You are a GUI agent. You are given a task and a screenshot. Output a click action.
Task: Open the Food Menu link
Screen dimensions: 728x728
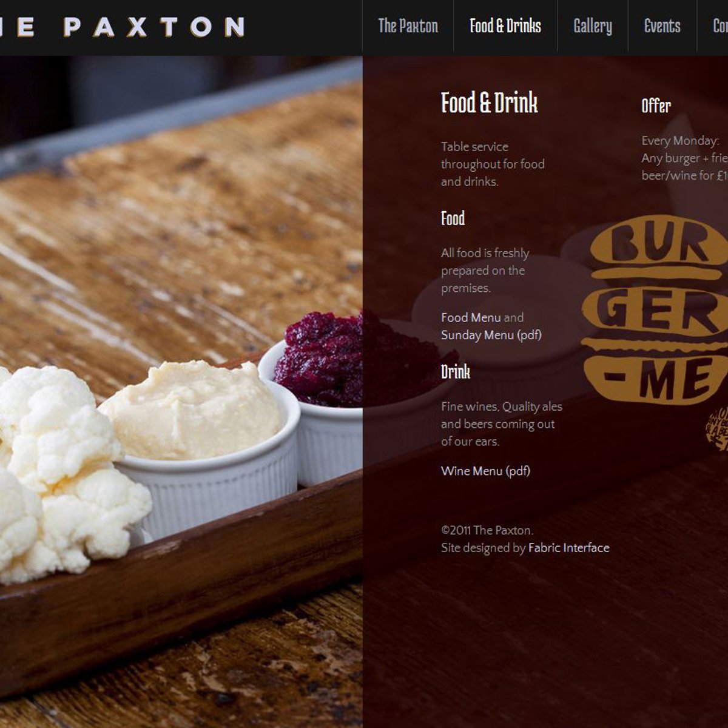(471, 317)
